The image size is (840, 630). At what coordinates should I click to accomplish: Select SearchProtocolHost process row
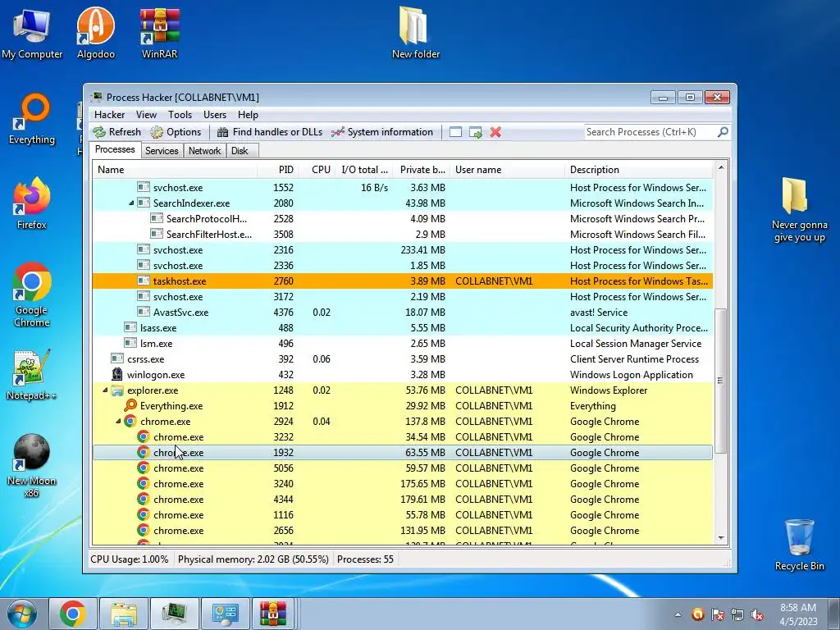402,218
